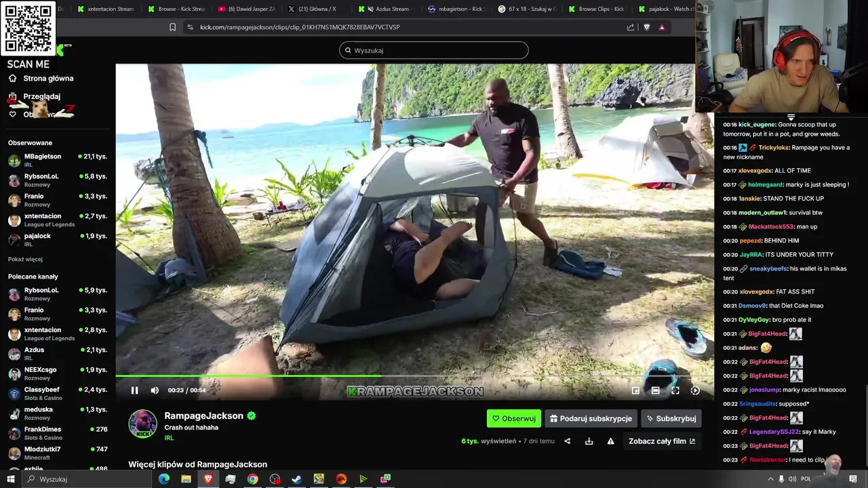This screenshot has height=488, width=868.
Task: Click the Windows taskbar search box
Action: [87, 479]
